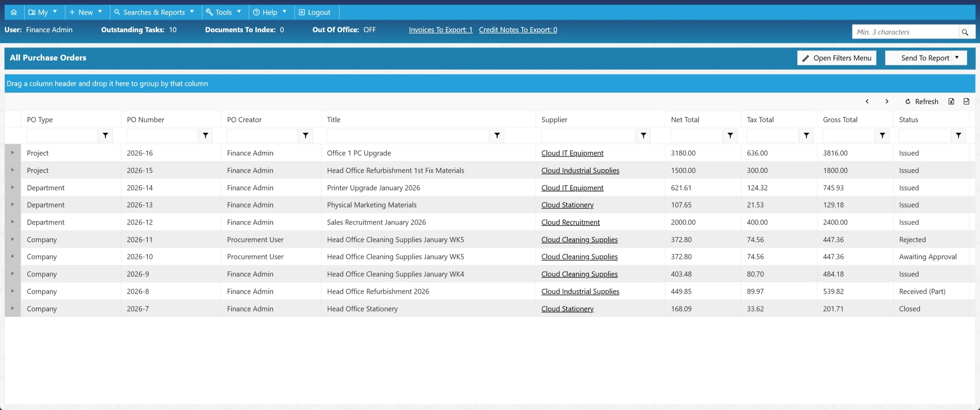
Task: Click the global search magnifier icon
Action: tap(965, 32)
